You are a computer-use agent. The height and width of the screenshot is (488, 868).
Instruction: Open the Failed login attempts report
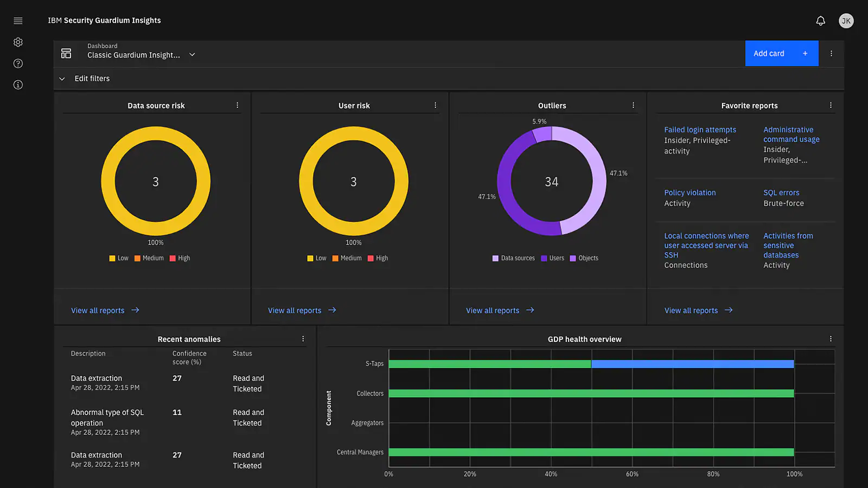(700, 130)
